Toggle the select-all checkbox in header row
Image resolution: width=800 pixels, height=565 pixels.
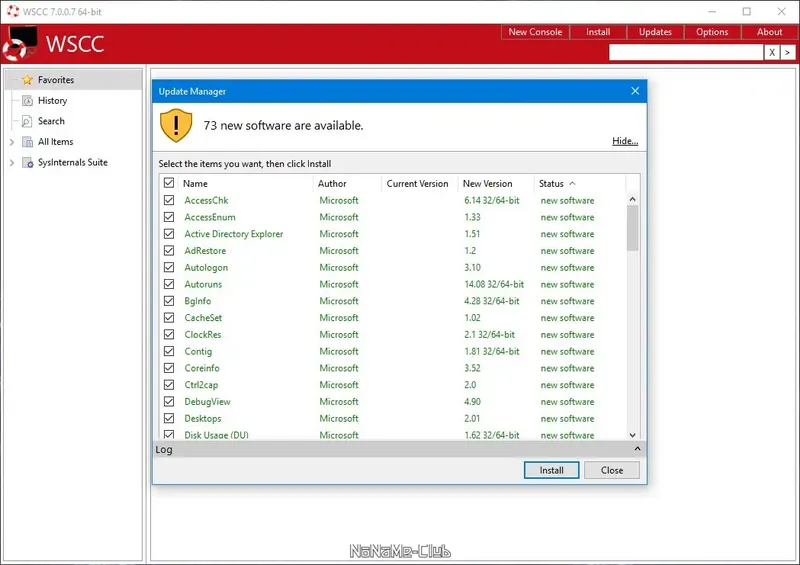[169, 183]
